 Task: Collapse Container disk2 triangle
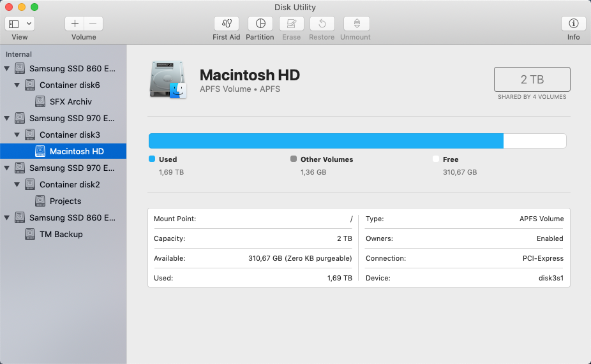[17, 184]
